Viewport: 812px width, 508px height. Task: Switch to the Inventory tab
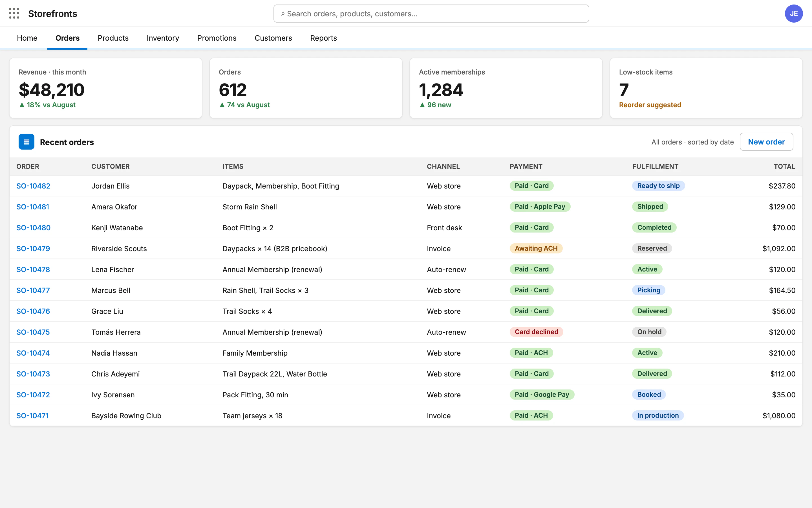(163, 38)
